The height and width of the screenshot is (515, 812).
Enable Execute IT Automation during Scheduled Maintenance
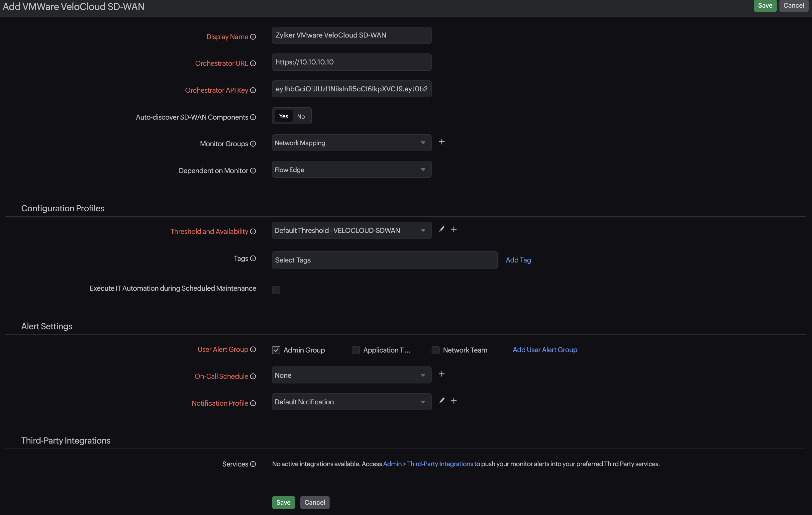point(276,289)
